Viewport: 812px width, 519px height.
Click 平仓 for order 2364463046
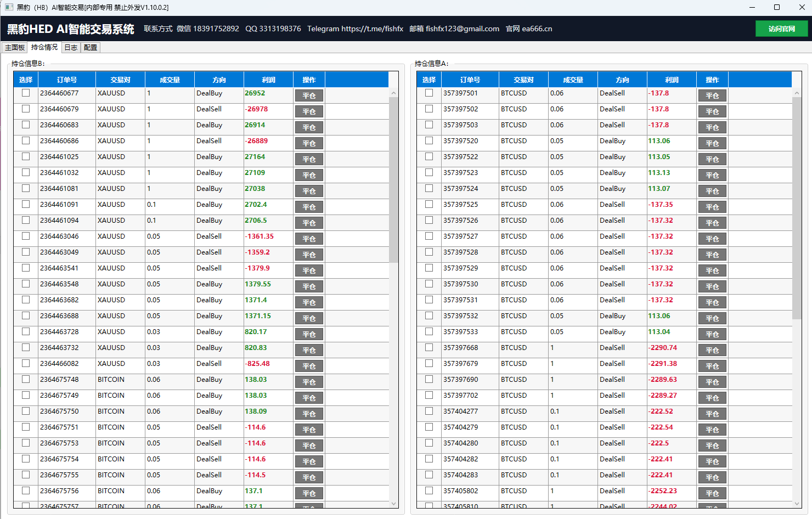pyautogui.click(x=309, y=239)
